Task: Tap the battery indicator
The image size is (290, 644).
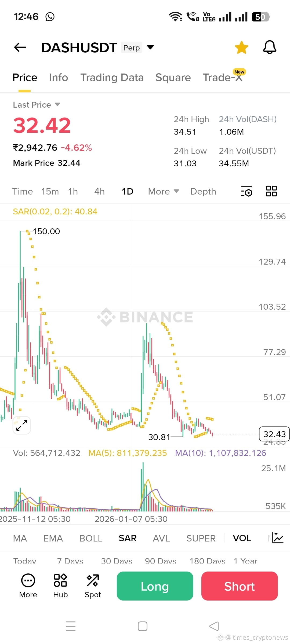Action: pos(260,17)
